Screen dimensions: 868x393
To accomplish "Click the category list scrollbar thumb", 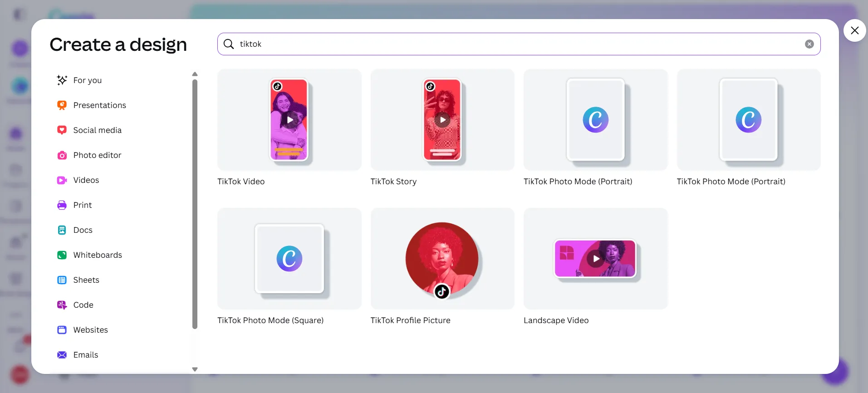I will click(195, 204).
